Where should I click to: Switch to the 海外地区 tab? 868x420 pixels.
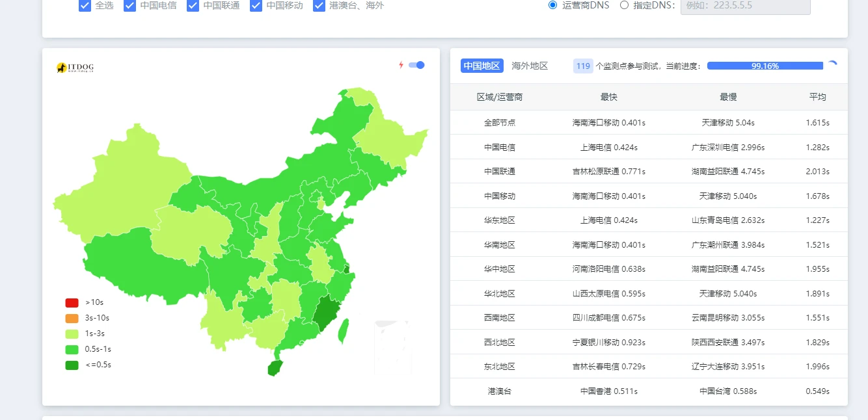(x=530, y=66)
